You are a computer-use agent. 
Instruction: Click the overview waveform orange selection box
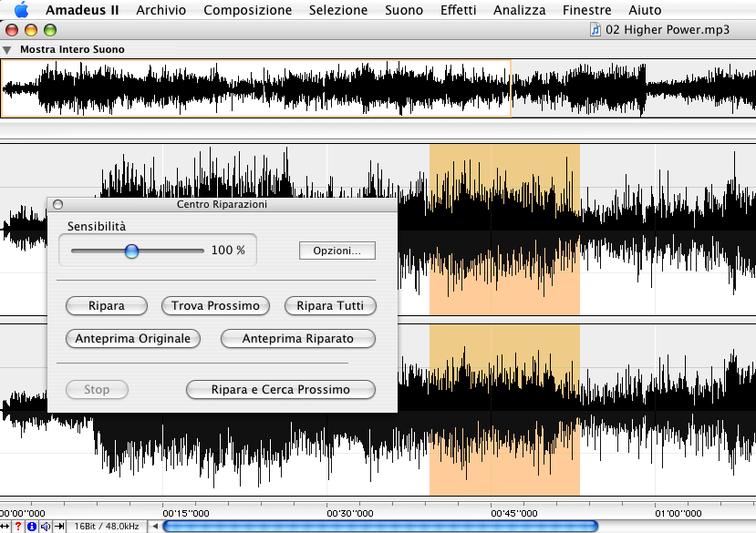pyautogui.click(x=255, y=88)
